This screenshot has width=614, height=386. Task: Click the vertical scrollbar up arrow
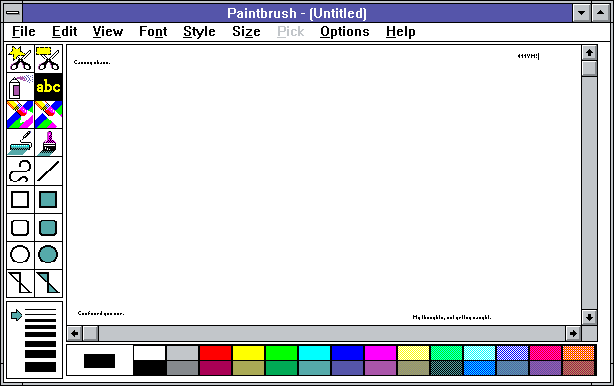589,53
